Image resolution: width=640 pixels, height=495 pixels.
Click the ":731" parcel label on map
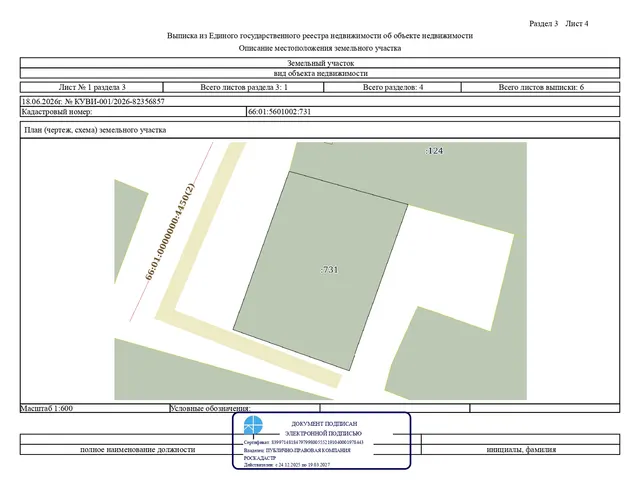click(x=329, y=270)
